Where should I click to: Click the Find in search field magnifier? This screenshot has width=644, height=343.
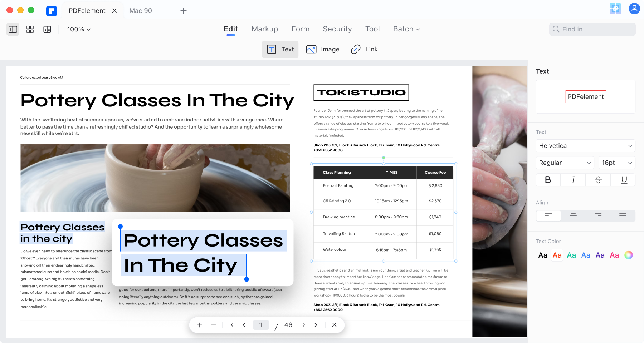tap(556, 29)
